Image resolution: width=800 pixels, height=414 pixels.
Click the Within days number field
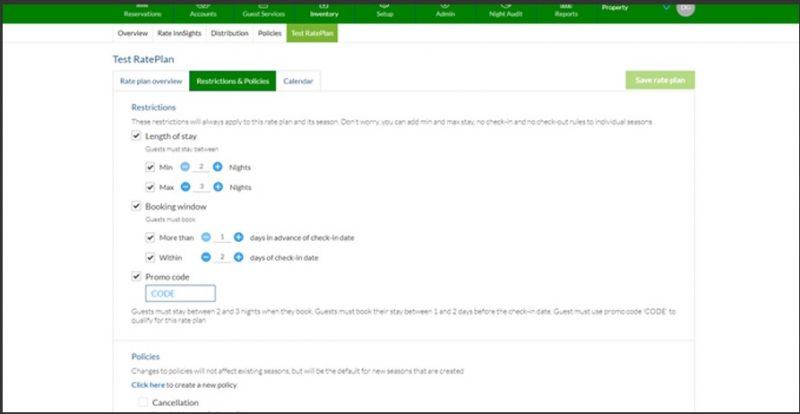click(x=222, y=257)
